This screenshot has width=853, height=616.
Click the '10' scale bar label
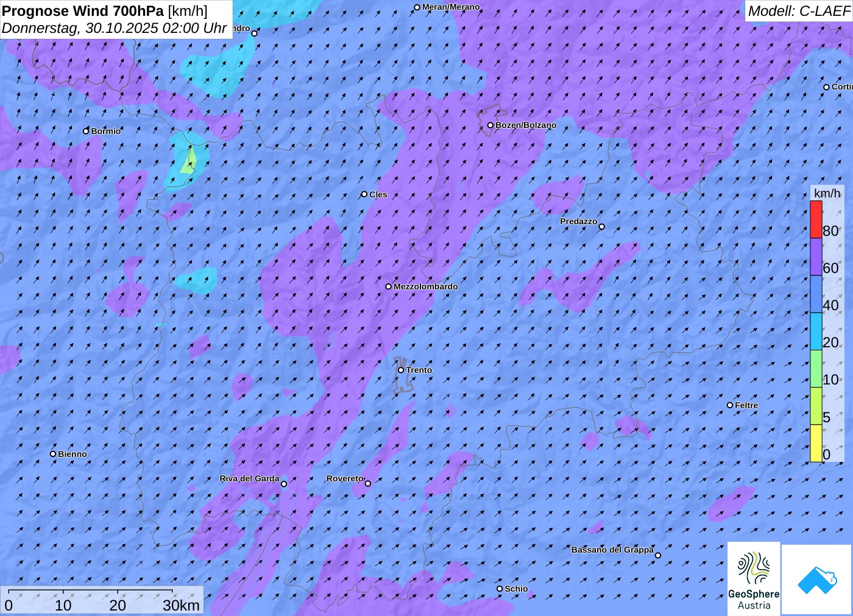click(63, 605)
